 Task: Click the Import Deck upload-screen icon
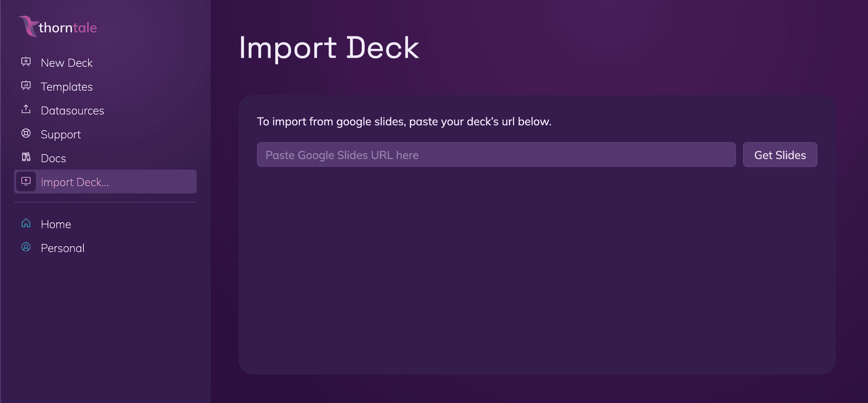coord(26,181)
